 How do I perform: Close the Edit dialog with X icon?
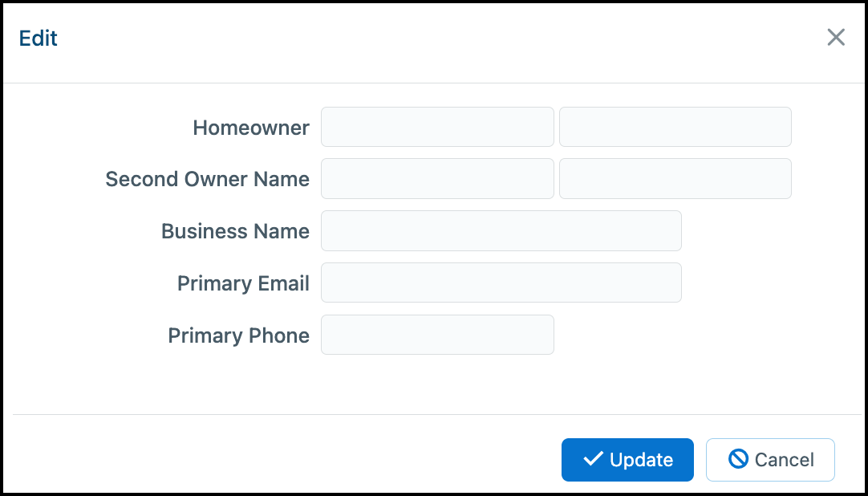pyautogui.click(x=836, y=38)
